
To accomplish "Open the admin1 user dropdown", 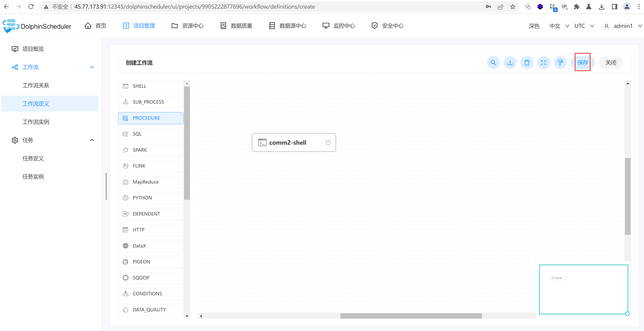I will coord(623,26).
